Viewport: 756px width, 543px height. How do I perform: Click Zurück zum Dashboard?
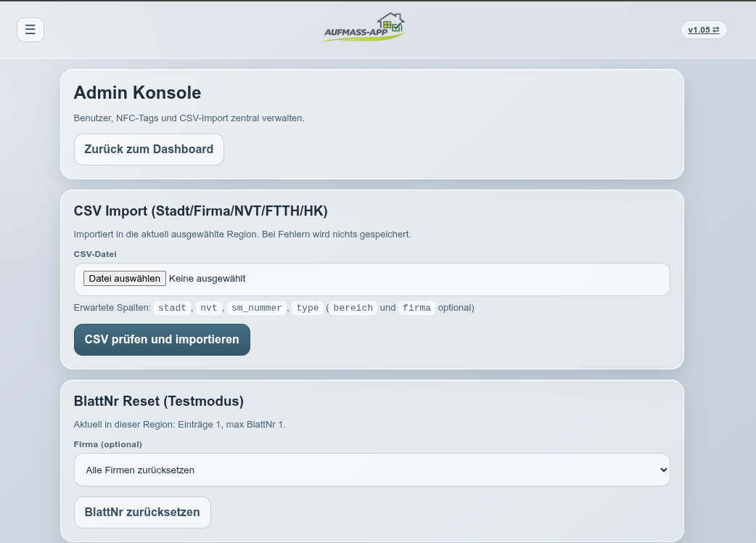(149, 150)
